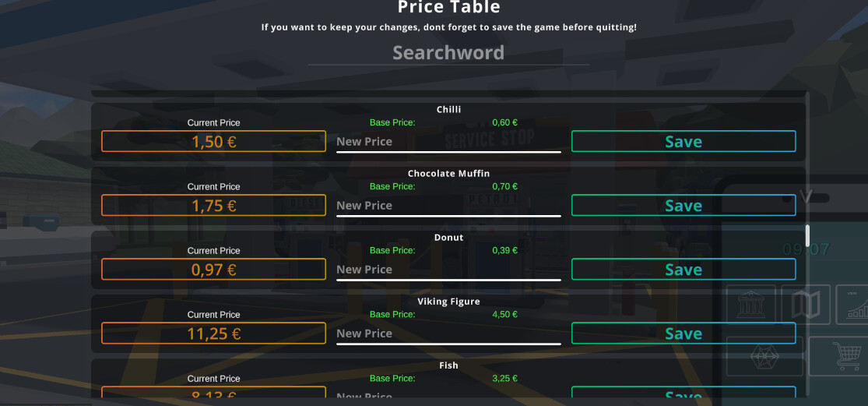Open the polygon network icon
This screenshot has width=868, height=406.
(x=764, y=356)
